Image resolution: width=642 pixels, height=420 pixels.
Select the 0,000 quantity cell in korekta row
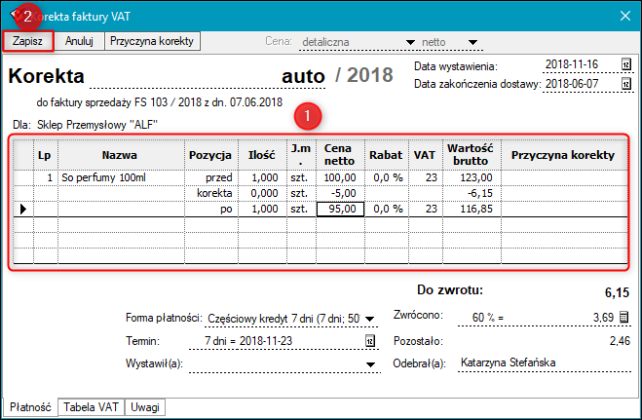(262, 193)
